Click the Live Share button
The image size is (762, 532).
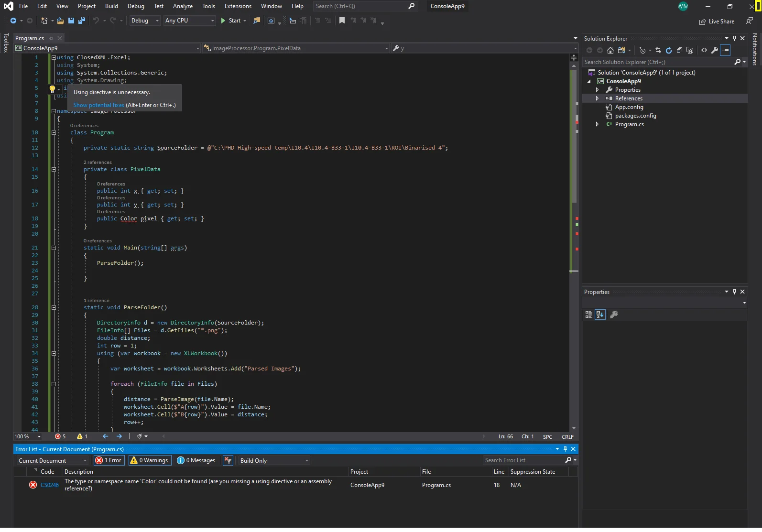coord(717,22)
